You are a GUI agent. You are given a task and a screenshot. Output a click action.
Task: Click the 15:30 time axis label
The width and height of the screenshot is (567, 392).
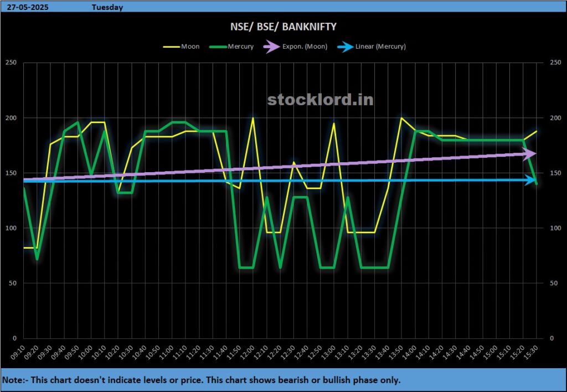pyautogui.click(x=531, y=352)
